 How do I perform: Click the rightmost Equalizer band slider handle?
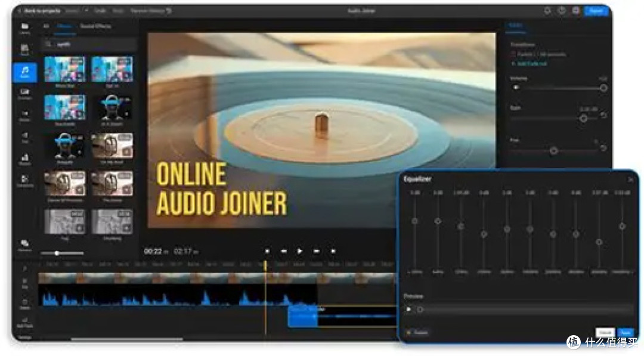click(622, 226)
